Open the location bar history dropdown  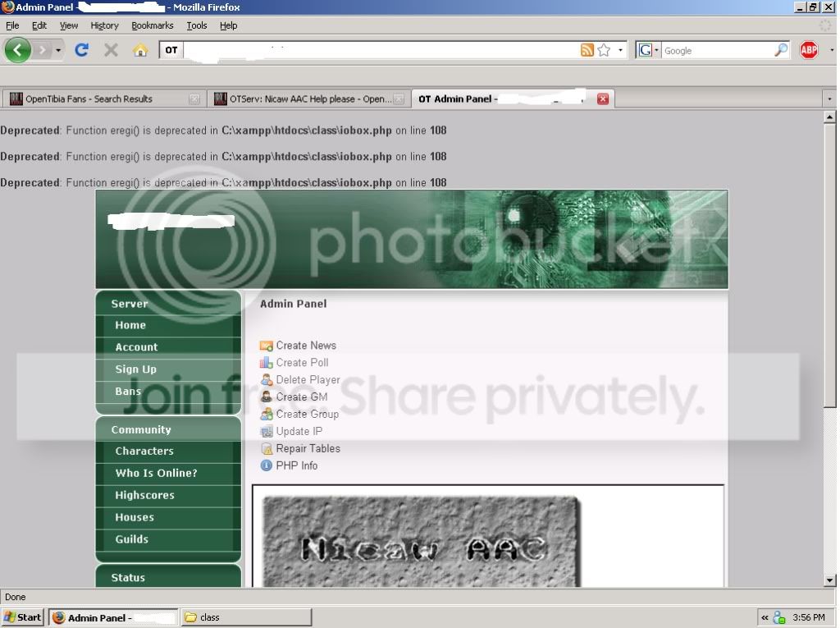point(620,50)
